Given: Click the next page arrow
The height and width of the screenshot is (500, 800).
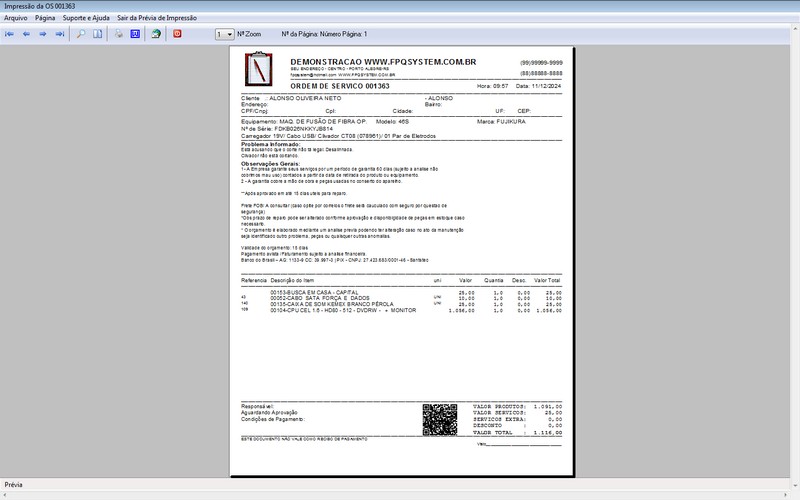Looking at the screenshot, I should [44, 34].
